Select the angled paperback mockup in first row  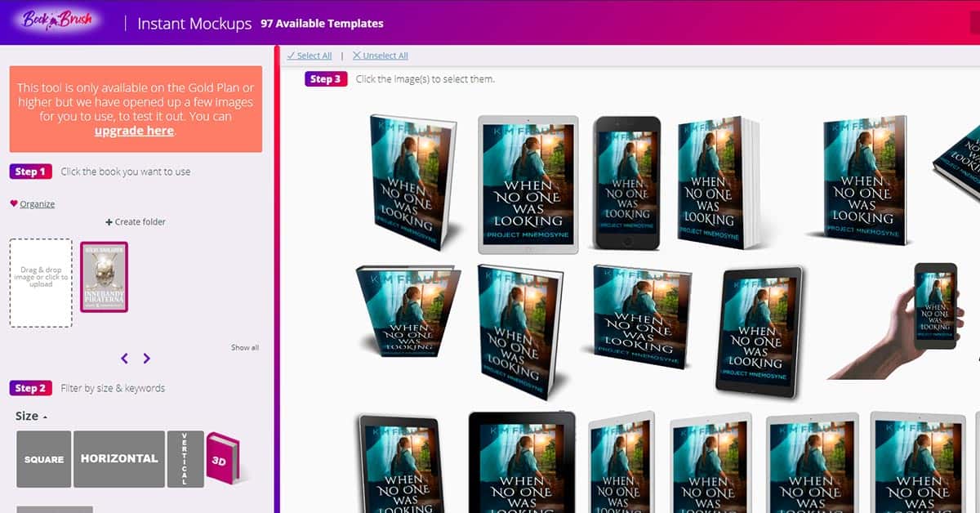413,181
